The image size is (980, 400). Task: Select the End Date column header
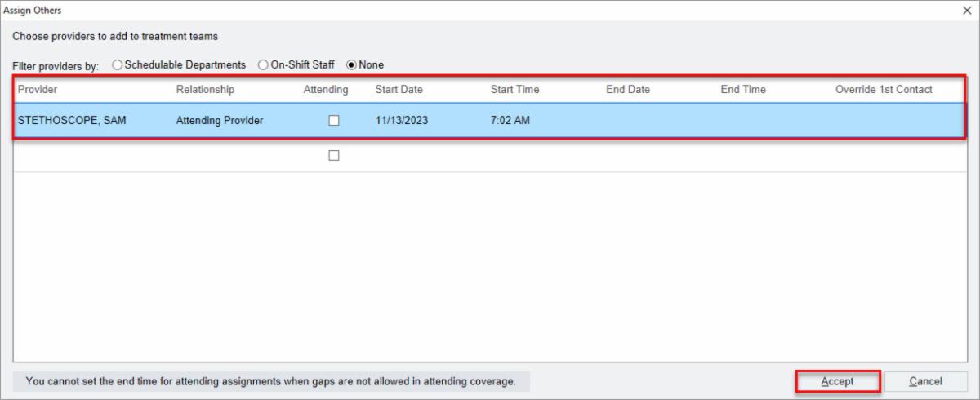[x=628, y=89]
